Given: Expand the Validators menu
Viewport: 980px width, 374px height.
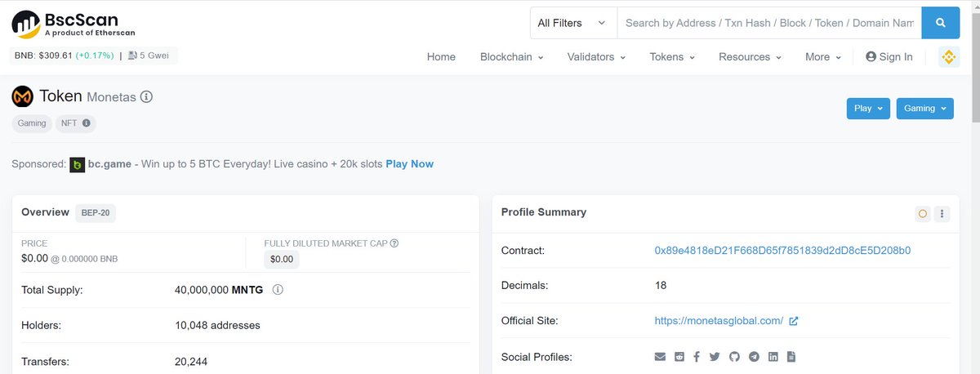Looking at the screenshot, I should (x=596, y=57).
